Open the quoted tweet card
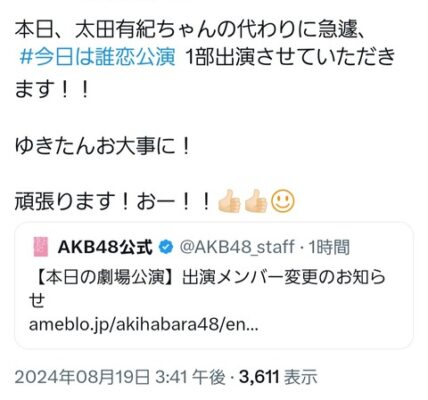The width and height of the screenshot is (428, 400). coord(214,286)
